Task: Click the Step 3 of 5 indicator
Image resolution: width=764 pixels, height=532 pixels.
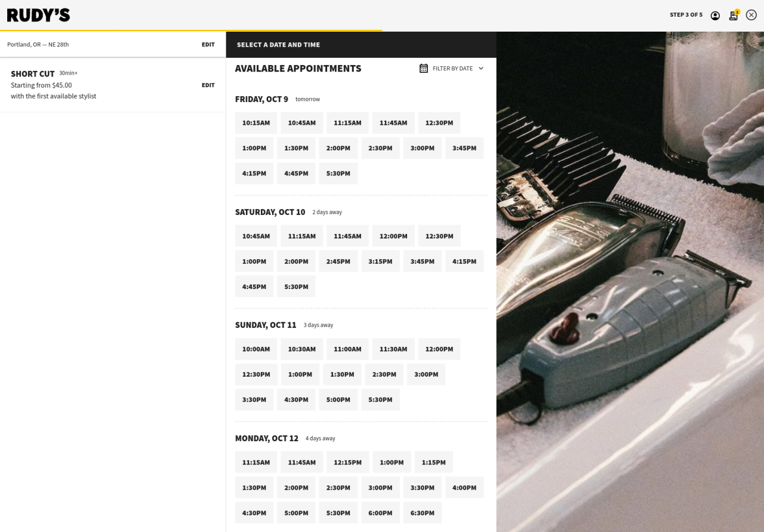Action: (686, 15)
